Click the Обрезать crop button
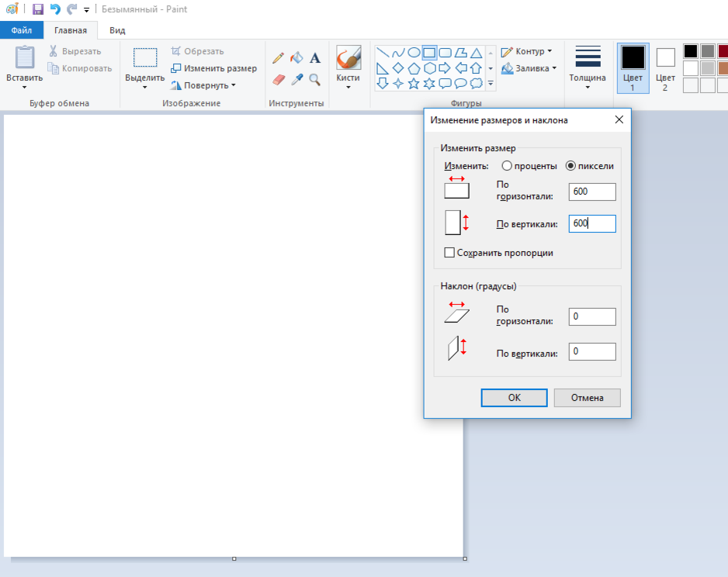 coord(197,51)
